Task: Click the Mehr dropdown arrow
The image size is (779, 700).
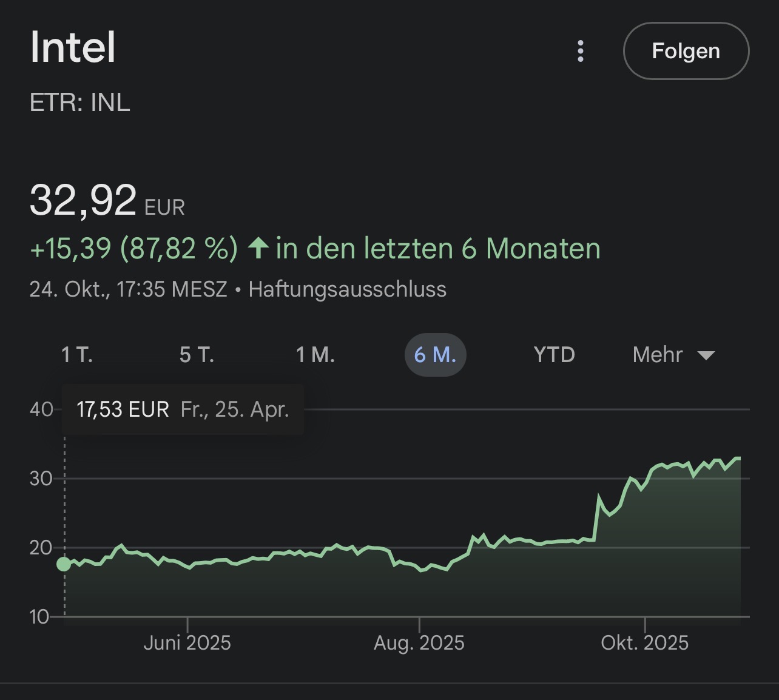Action: click(706, 355)
